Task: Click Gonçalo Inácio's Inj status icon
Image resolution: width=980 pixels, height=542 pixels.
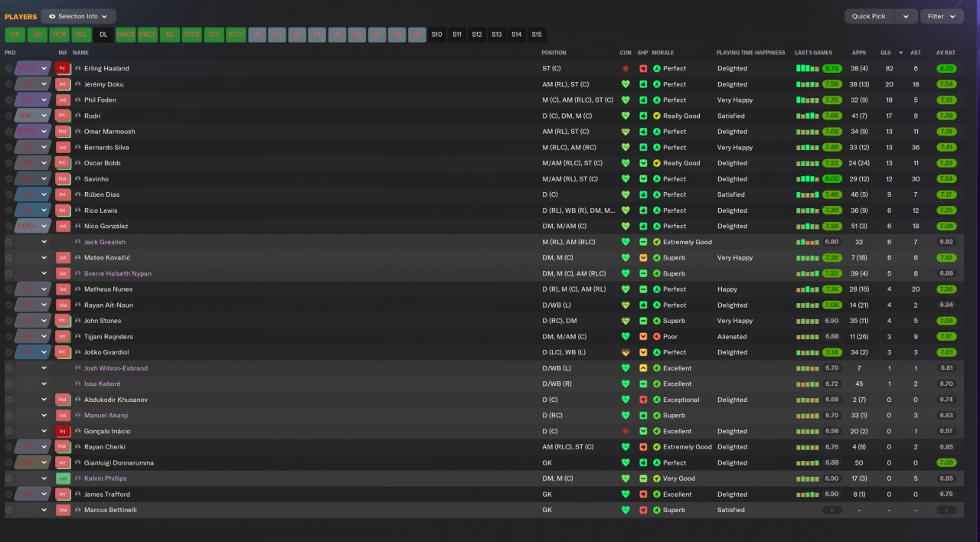Action: (x=63, y=431)
